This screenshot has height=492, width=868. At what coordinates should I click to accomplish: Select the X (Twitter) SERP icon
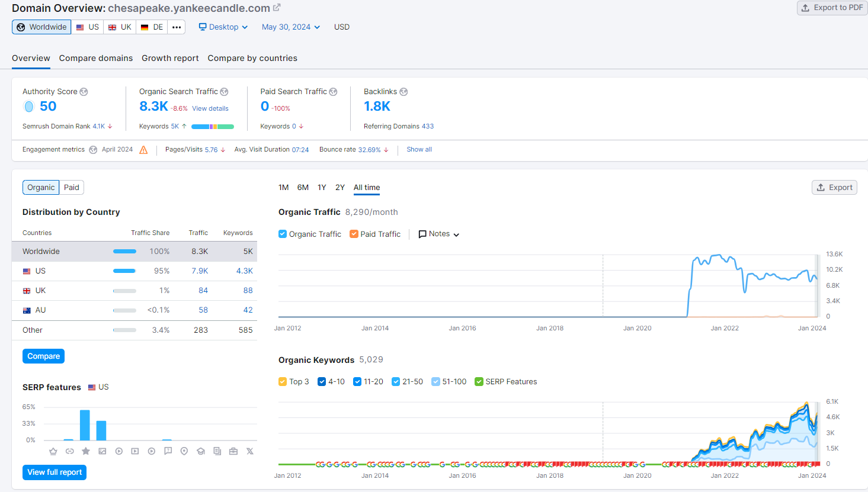(x=250, y=451)
